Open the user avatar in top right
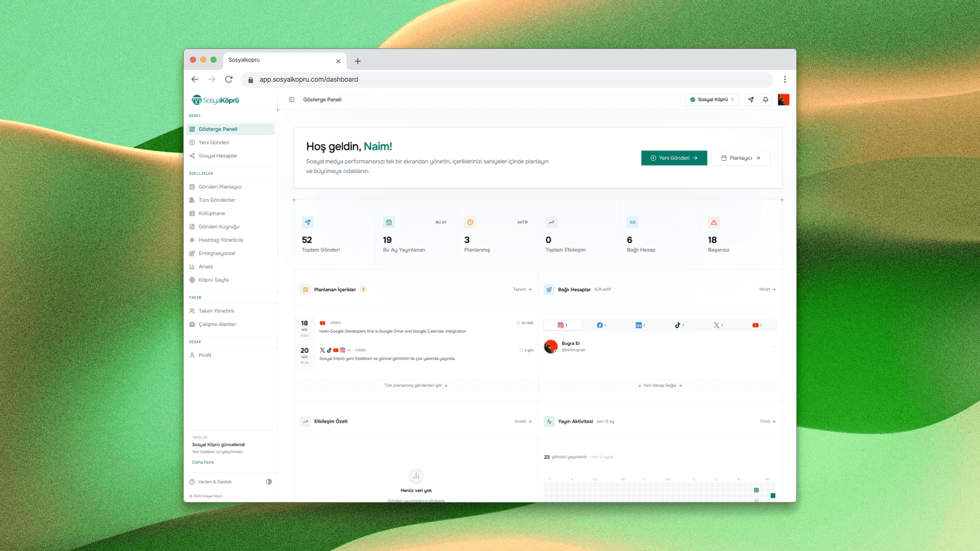The width and height of the screenshot is (980, 551). click(783, 99)
